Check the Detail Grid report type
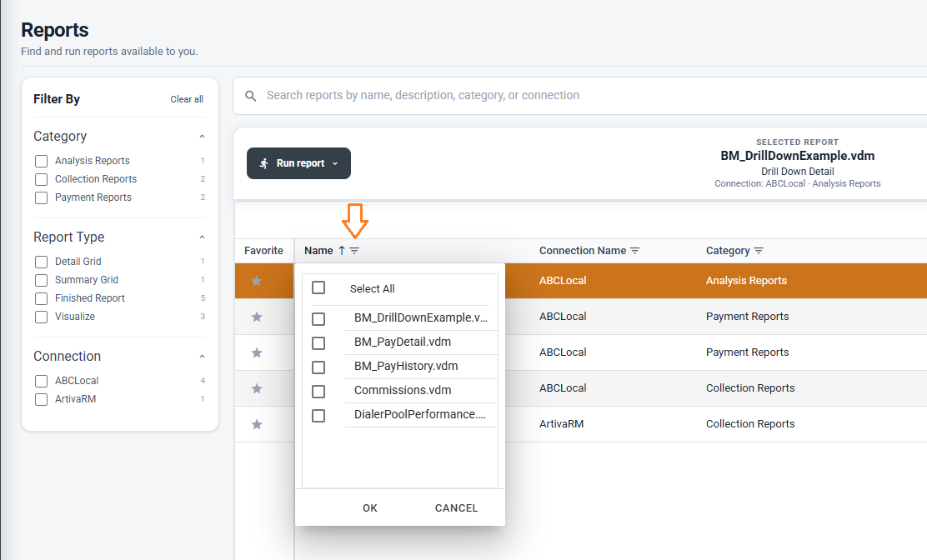The height and width of the screenshot is (560, 927). [x=41, y=262]
